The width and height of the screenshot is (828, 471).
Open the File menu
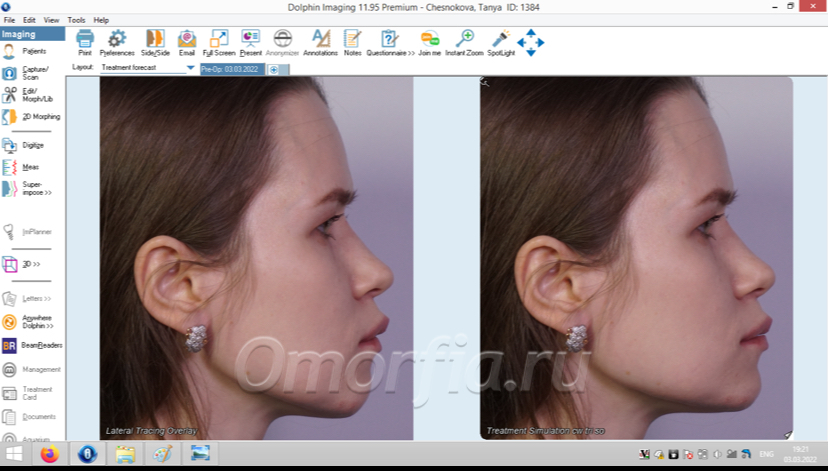coord(9,20)
